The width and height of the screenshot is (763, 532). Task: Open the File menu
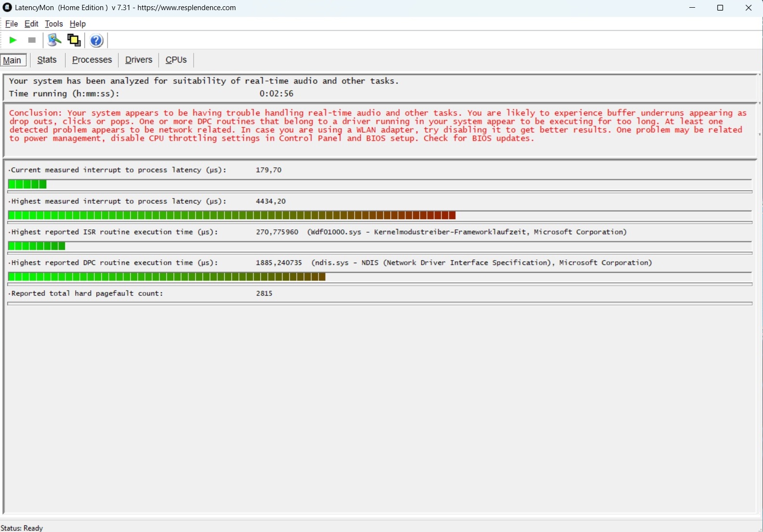(x=11, y=24)
